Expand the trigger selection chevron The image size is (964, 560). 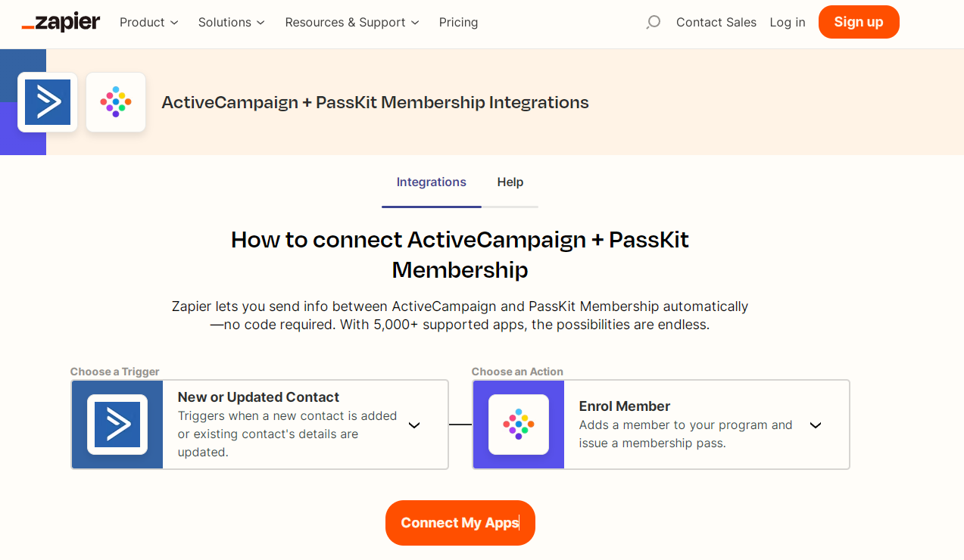414,425
